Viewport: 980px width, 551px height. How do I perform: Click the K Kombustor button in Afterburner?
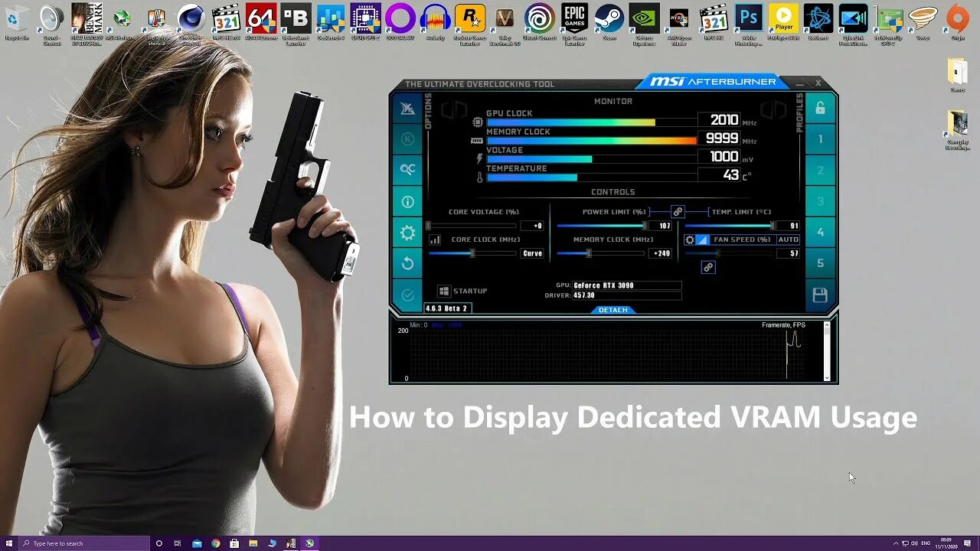tap(407, 139)
